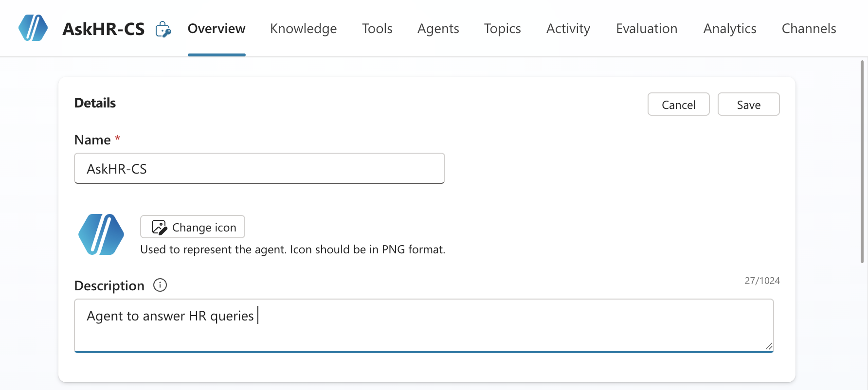Click the AskHR-CS agent logo in header

click(32, 28)
